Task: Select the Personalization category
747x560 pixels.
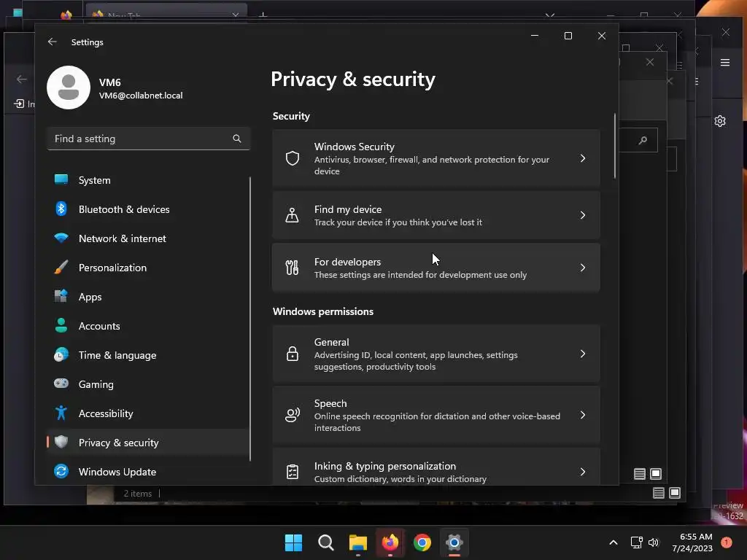Action: pos(147,268)
